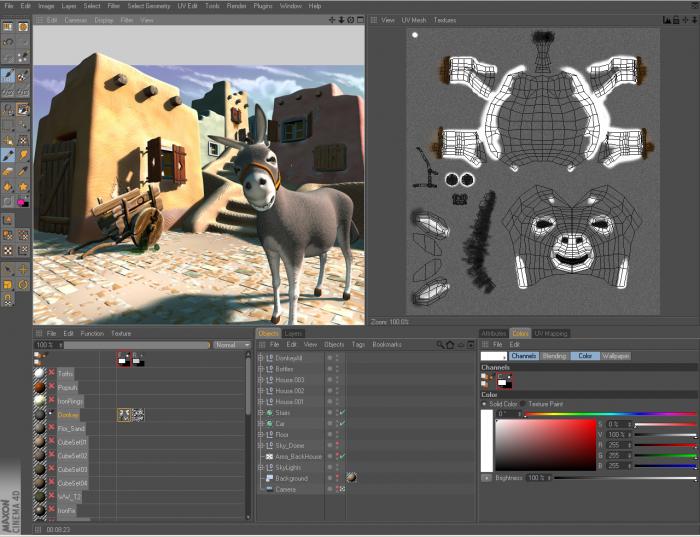This screenshot has height=537, width=700.
Task: Click the magenta foreground/background color icon
Action: [23, 202]
